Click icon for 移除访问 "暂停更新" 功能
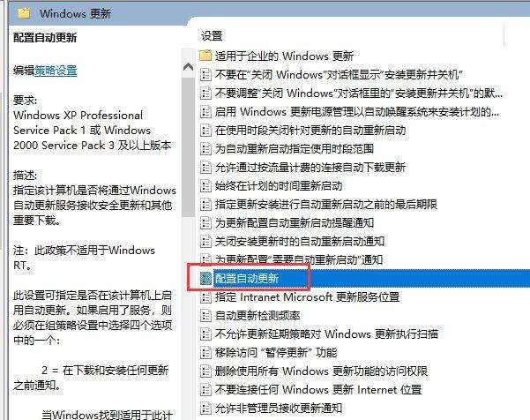Image resolution: width=530 pixels, height=420 pixels. (x=205, y=353)
